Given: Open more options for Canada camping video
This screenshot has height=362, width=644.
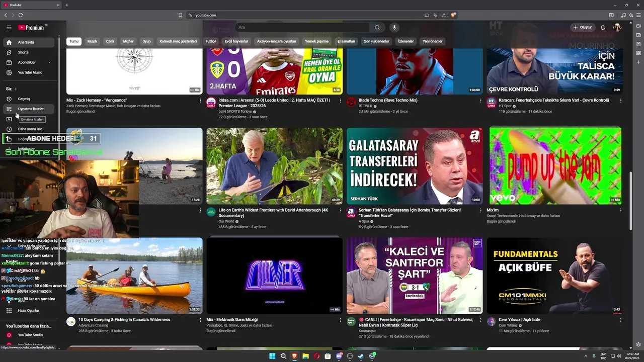Looking at the screenshot, I should click(x=200, y=320).
